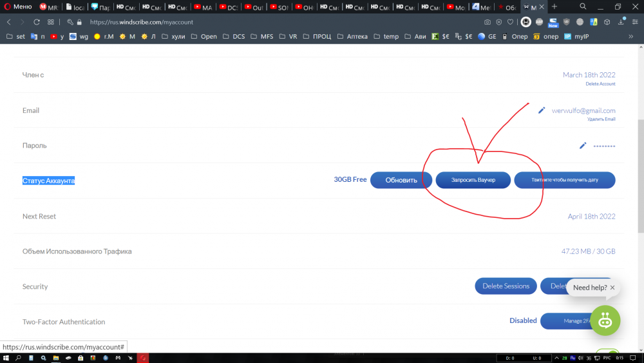Go back to the previous page
The image size is (644, 363).
click(x=9, y=22)
